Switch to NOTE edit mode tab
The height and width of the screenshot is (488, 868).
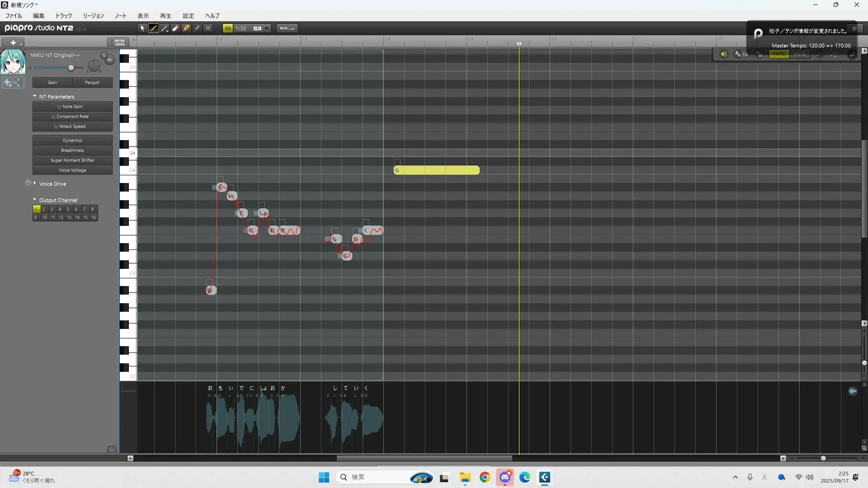pos(779,54)
